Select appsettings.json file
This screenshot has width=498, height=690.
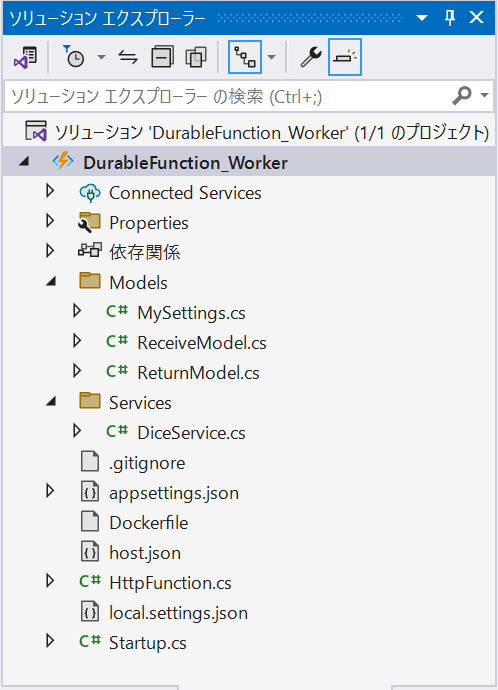[174, 493]
